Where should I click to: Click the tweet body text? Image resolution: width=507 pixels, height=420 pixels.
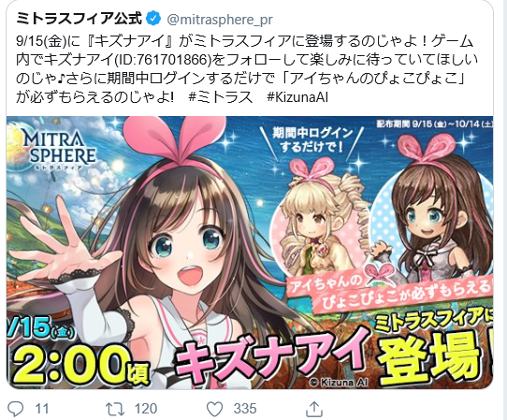[x=247, y=69]
